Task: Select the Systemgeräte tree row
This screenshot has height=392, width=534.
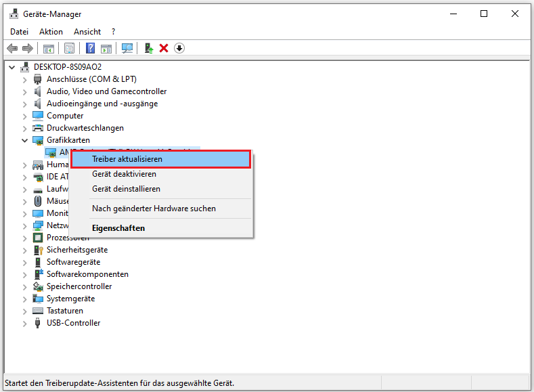Action: tap(71, 299)
